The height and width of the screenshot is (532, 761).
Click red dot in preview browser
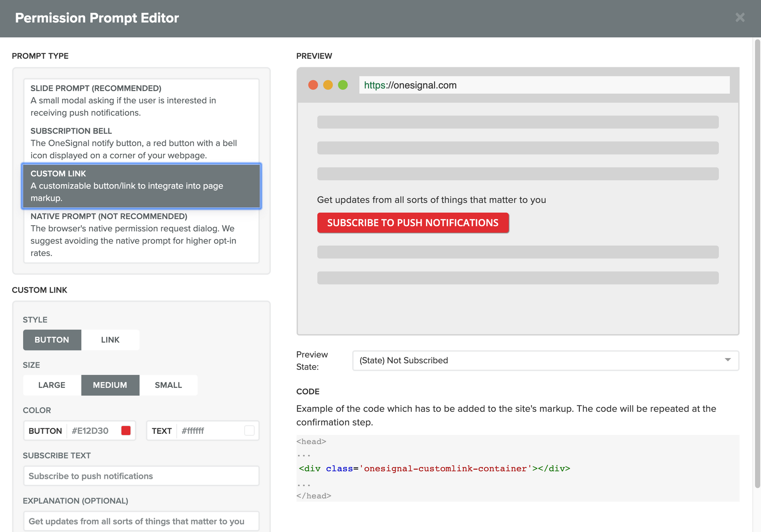click(313, 85)
